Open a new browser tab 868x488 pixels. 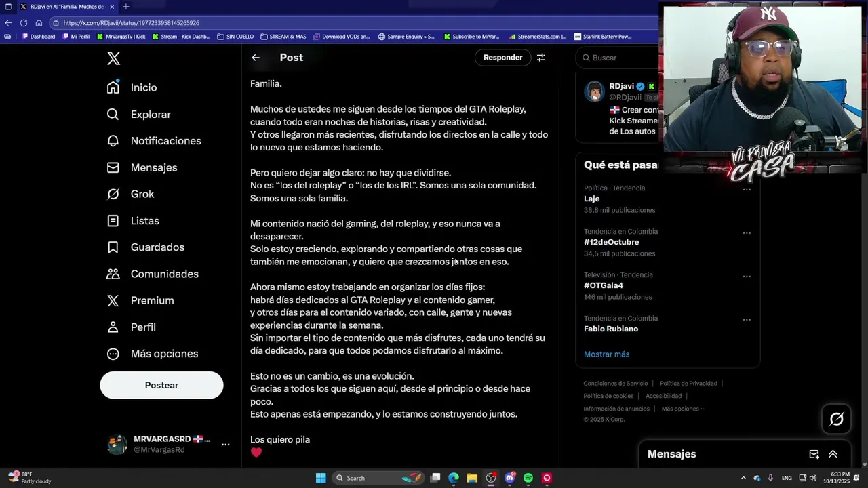[x=125, y=7]
